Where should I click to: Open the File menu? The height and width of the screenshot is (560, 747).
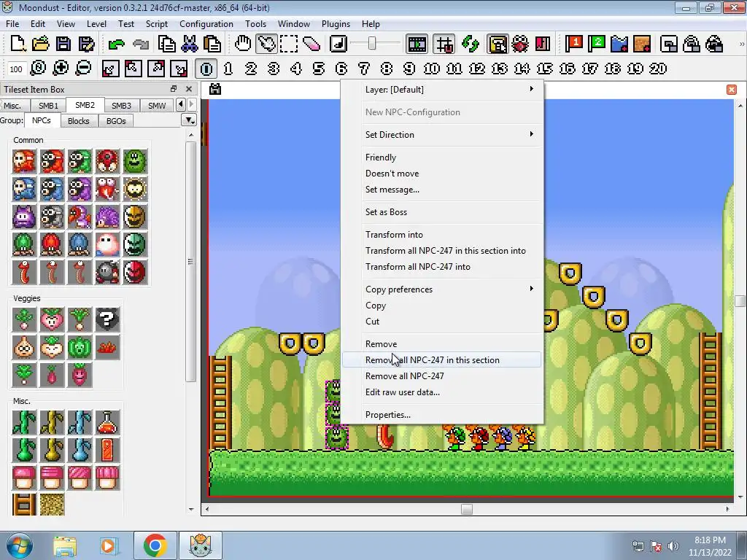tap(12, 24)
